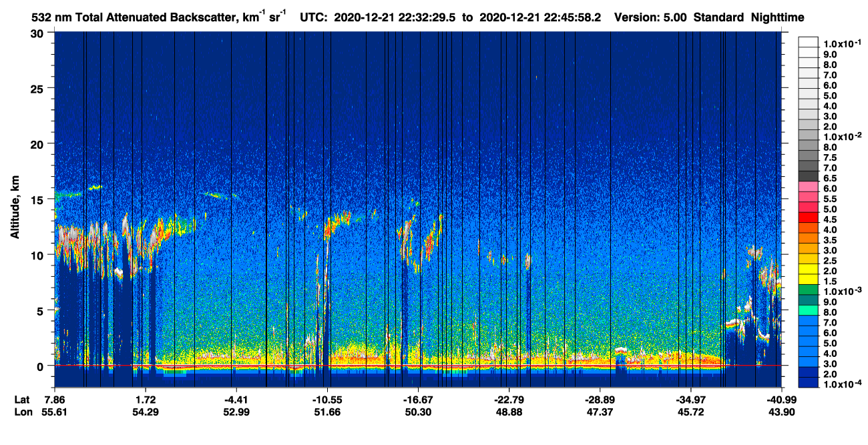The image size is (868, 445).
Task: Click the longitude value 54.29
Action: [x=146, y=412]
